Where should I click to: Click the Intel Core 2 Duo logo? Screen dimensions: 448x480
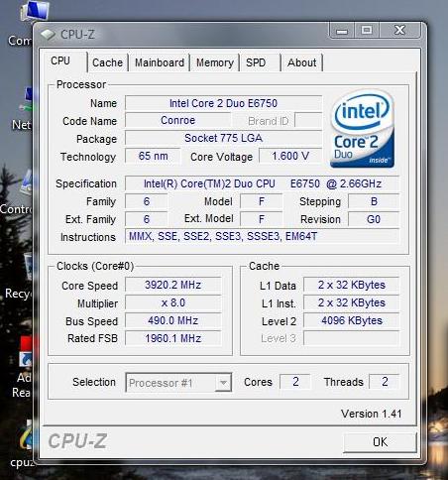pyautogui.click(x=363, y=129)
